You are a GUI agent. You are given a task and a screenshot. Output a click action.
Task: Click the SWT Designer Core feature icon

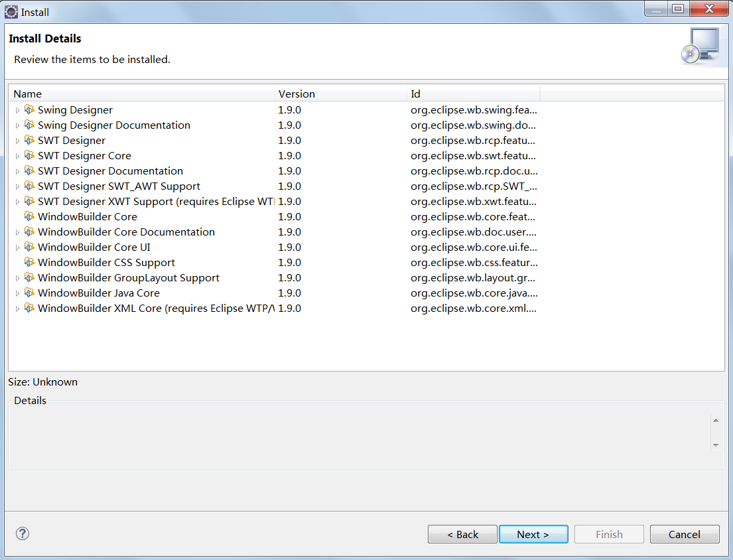point(29,156)
